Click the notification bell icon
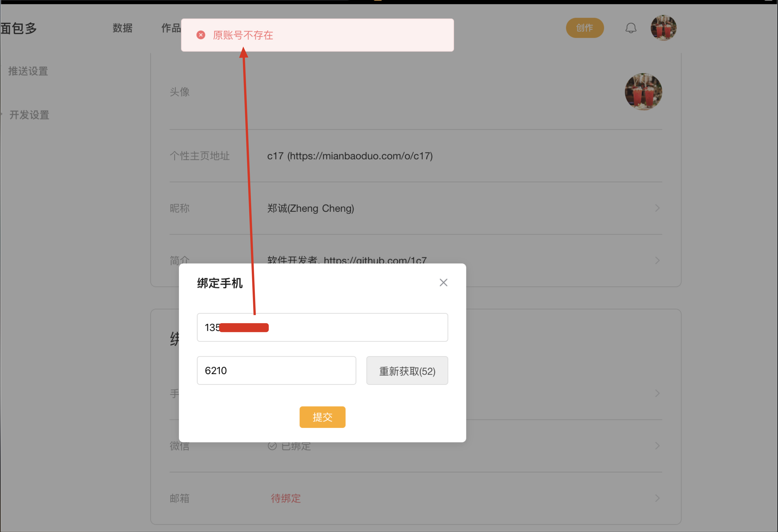The image size is (778, 532). (x=630, y=28)
